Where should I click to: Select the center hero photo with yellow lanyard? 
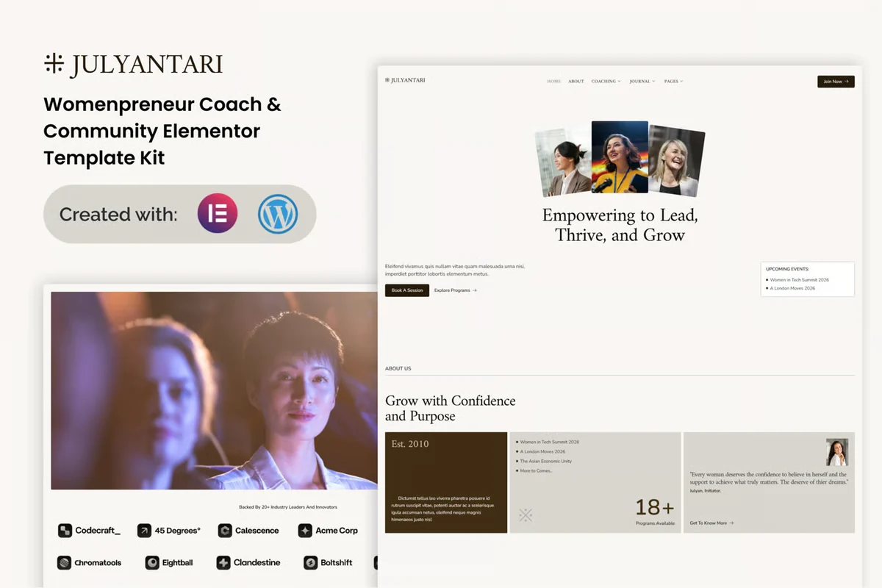[620, 157]
